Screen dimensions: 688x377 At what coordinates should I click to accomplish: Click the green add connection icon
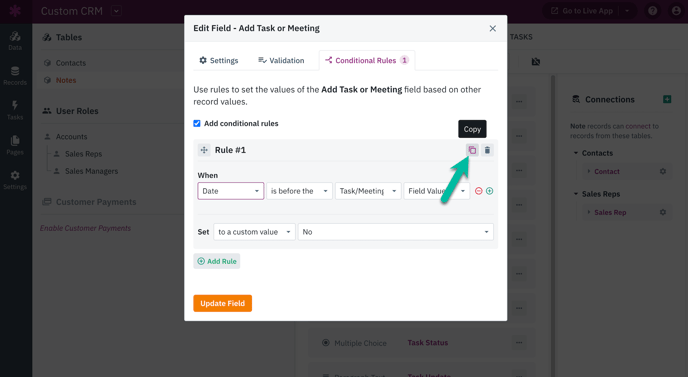pyautogui.click(x=667, y=99)
